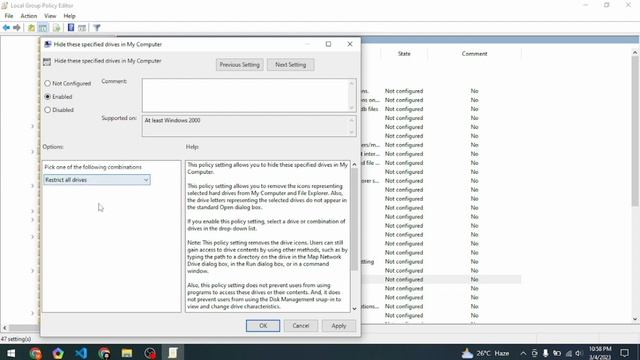Click the "47 setting(s)" status bar text
The height and width of the screenshot is (360, 640).
tap(16, 339)
